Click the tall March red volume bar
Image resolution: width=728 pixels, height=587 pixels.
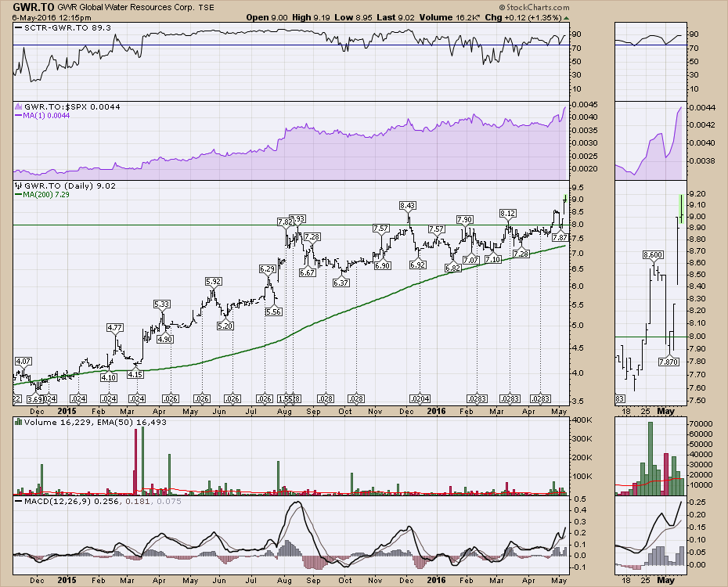(x=136, y=463)
